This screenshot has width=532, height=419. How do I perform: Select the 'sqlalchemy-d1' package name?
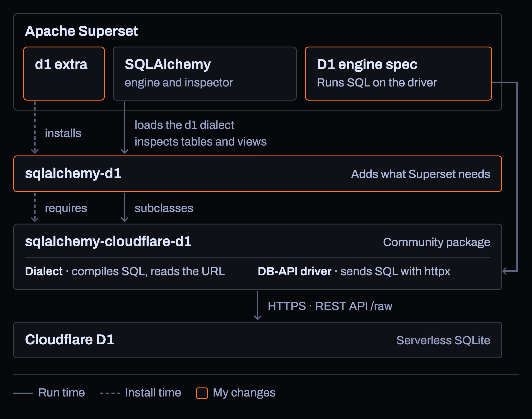click(73, 173)
